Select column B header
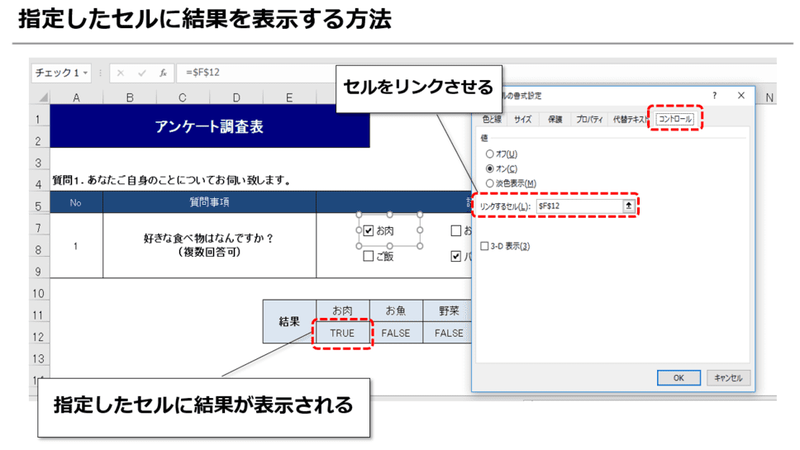 coord(130,97)
